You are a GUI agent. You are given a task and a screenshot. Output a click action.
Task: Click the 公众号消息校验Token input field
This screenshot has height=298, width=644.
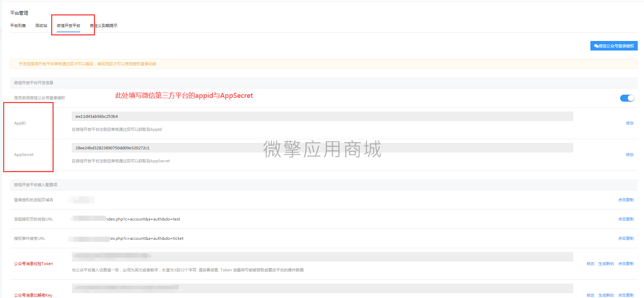click(x=322, y=257)
